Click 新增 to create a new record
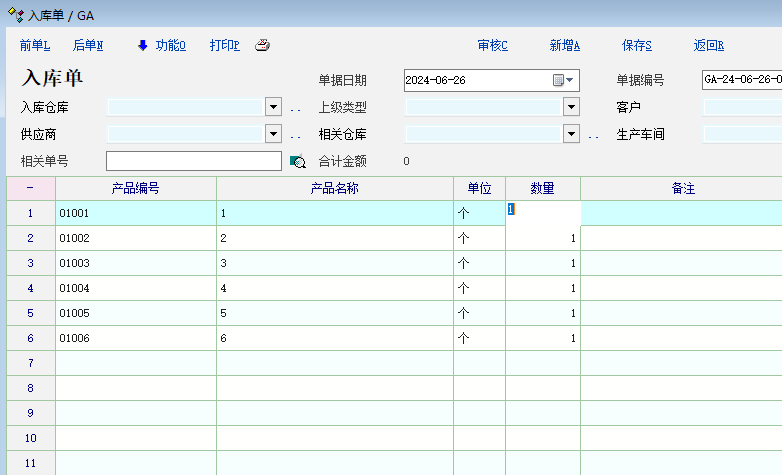This screenshot has width=782, height=475. (x=565, y=45)
